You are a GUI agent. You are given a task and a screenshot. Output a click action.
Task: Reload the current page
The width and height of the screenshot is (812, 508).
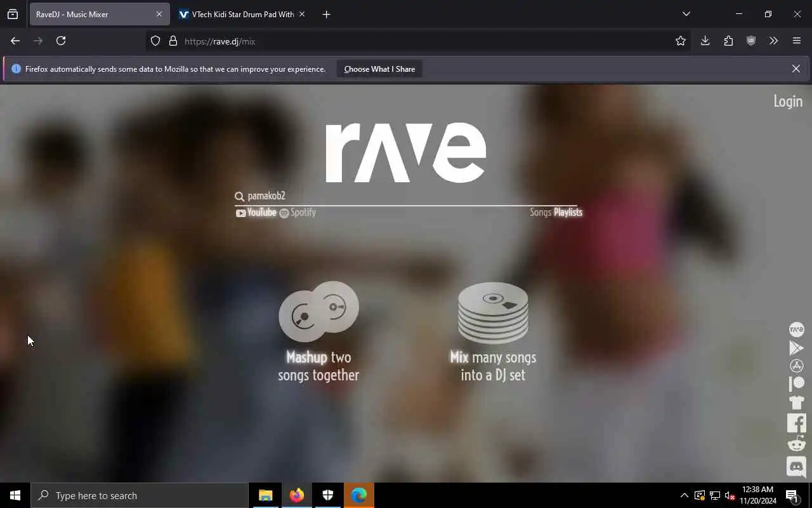point(61,41)
